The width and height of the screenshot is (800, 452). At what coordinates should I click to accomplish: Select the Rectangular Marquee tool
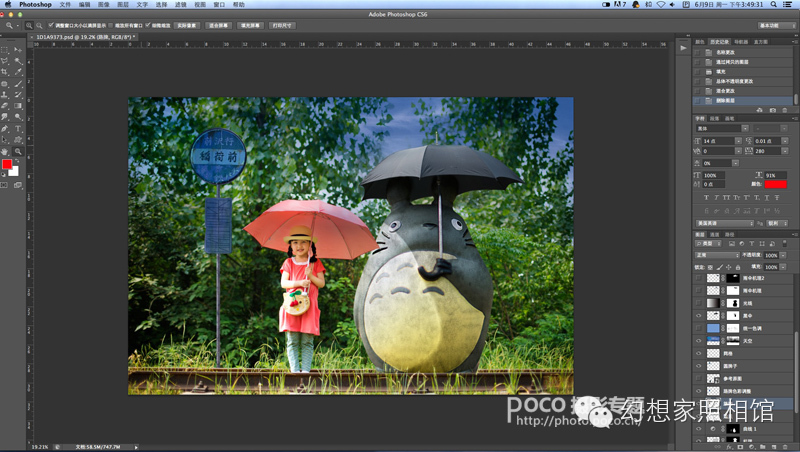click(x=5, y=50)
